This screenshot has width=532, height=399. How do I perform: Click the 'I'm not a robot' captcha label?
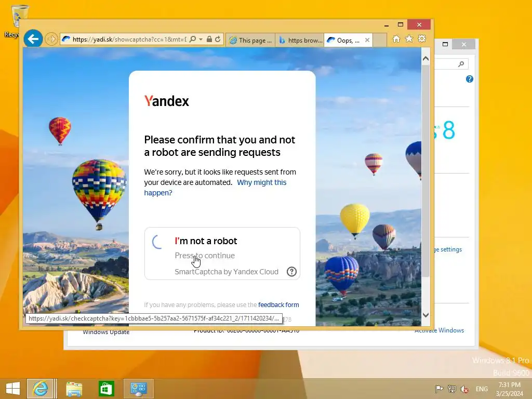206,241
